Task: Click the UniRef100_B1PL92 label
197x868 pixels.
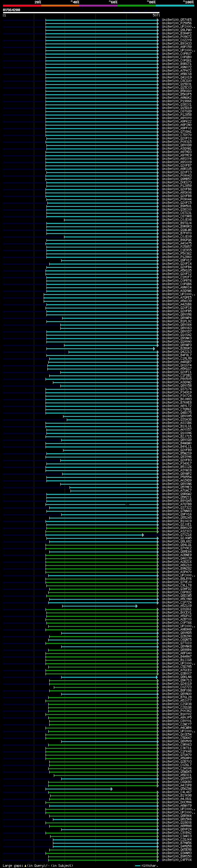Action: click(177, 321)
